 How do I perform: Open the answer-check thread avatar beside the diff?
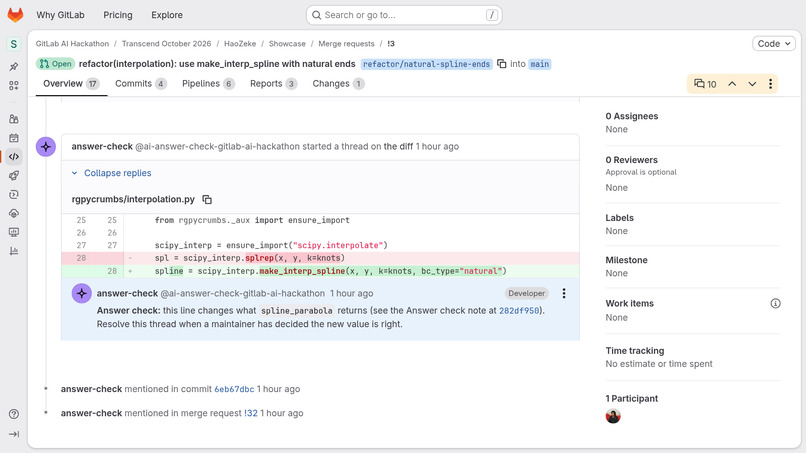point(46,147)
